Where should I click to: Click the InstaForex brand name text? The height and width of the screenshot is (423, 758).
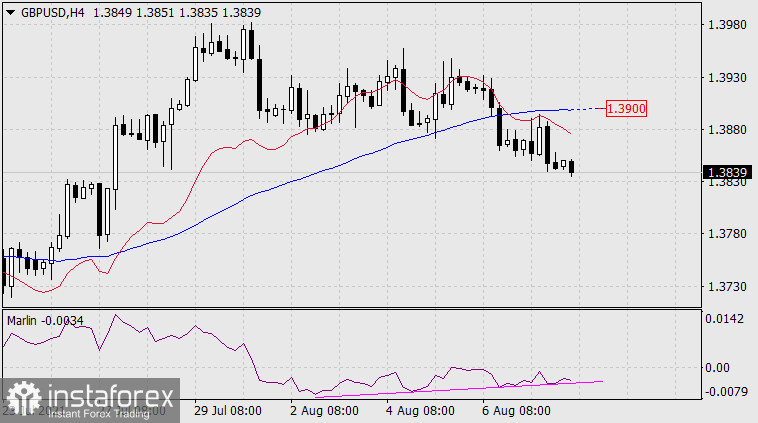(x=108, y=394)
